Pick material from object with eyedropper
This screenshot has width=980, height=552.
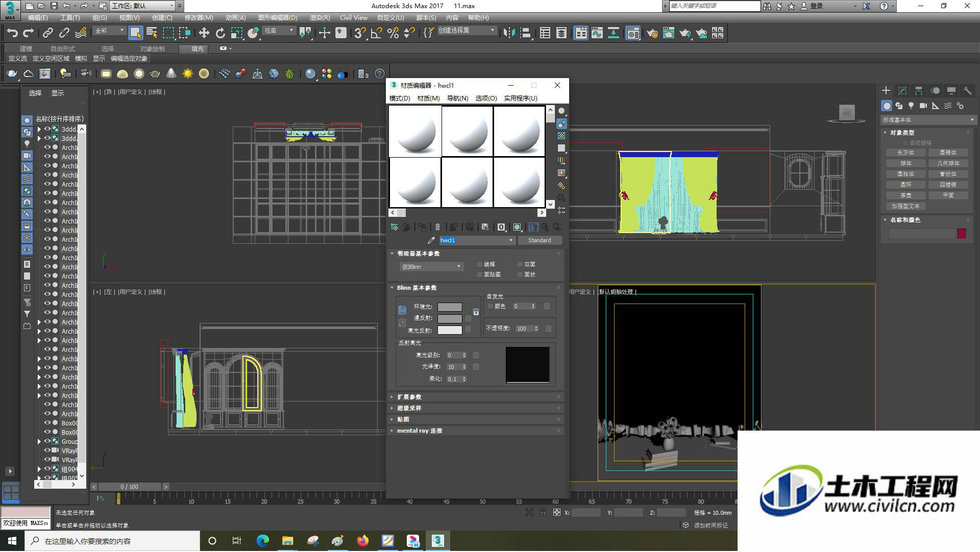431,240
